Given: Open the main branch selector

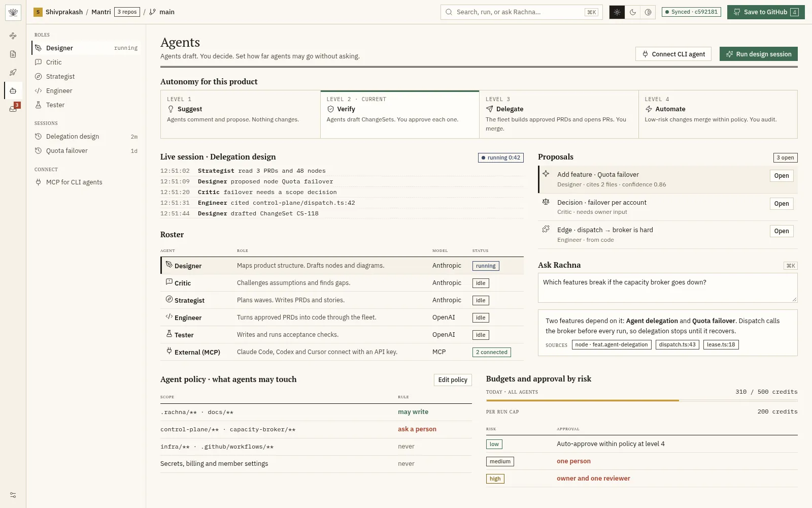Looking at the screenshot, I should point(162,12).
